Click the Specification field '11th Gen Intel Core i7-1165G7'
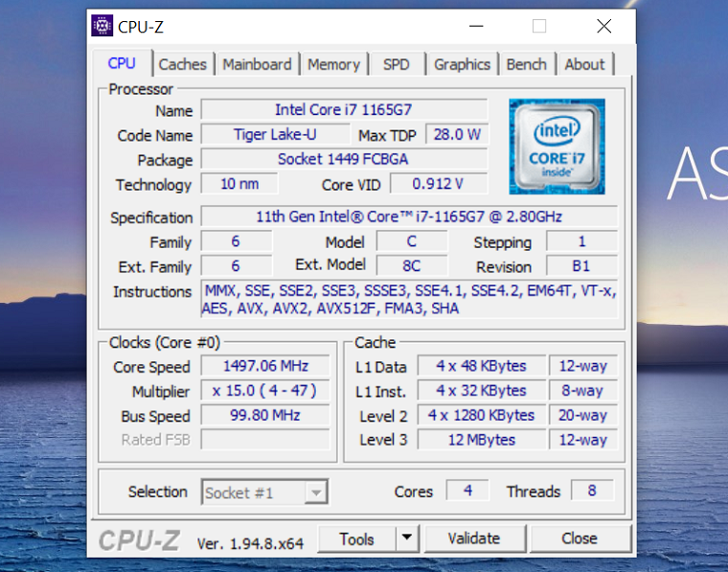 tap(409, 217)
